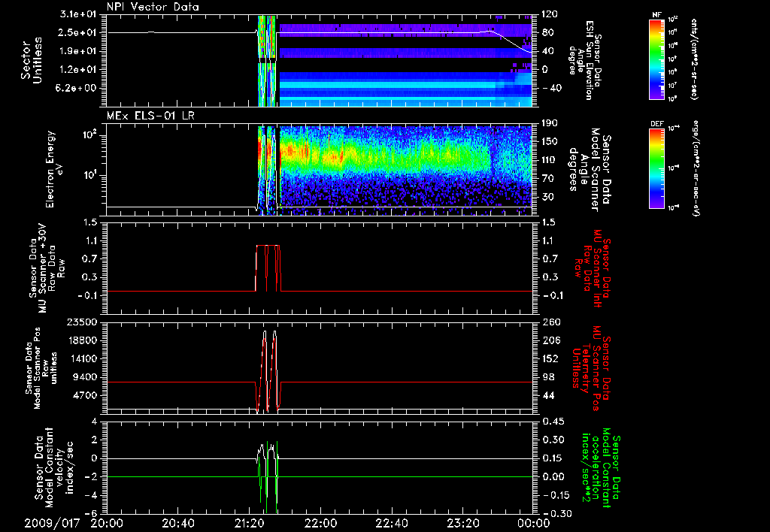Click the '-6' velocity tick value
The height and width of the screenshot is (532, 770).
point(91,514)
